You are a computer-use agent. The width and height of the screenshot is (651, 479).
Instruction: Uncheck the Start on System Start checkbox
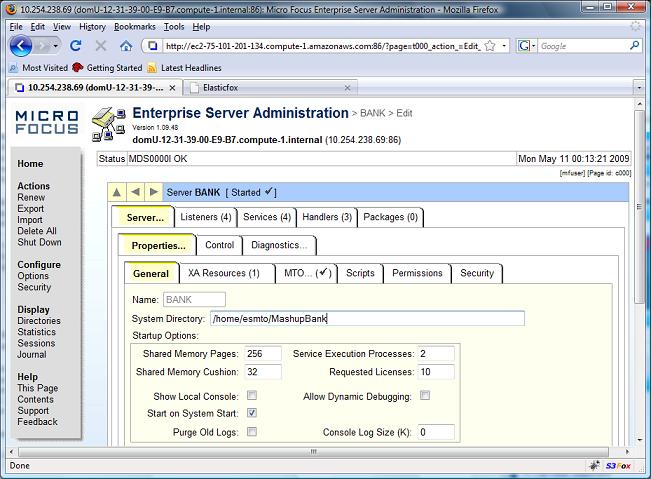pyautogui.click(x=252, y=413)
